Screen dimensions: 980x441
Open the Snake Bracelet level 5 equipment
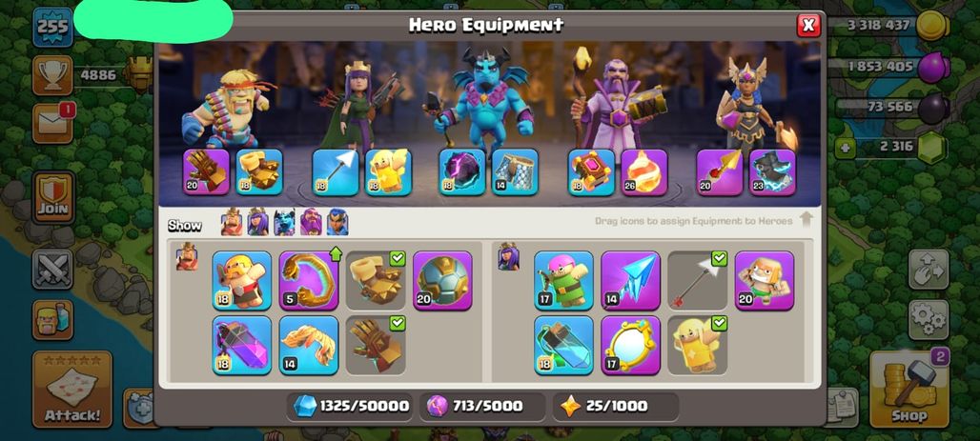pyautogui.click(x=309, y=280)
